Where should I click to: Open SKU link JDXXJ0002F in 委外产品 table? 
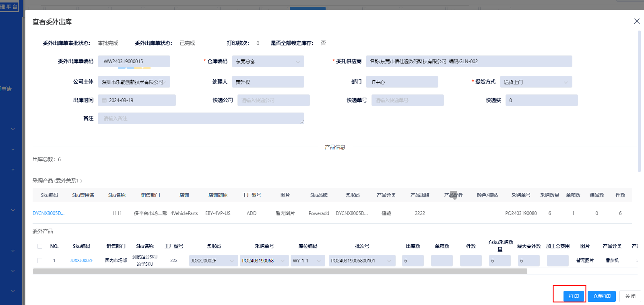tap(81, 261)
